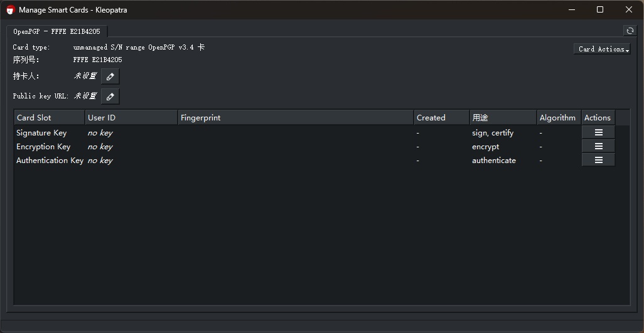Viewport: 644px width, 333px height.
Task: Sort by the Created column header
Action: [x=441, y=117]
